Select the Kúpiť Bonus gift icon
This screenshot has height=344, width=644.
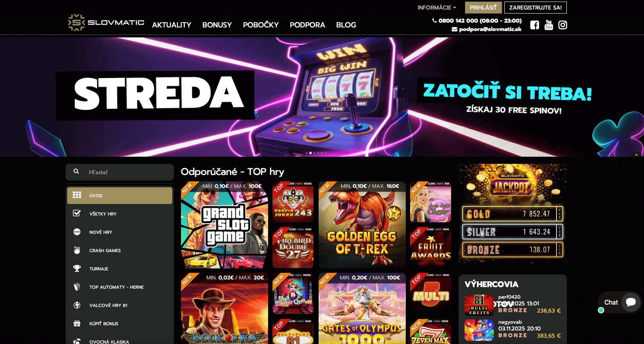[77, 323]
